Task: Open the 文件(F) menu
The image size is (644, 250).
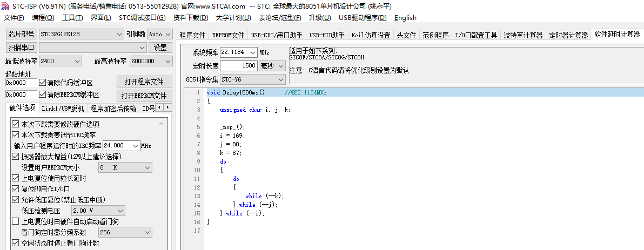Action: click(x=14, y=18)
